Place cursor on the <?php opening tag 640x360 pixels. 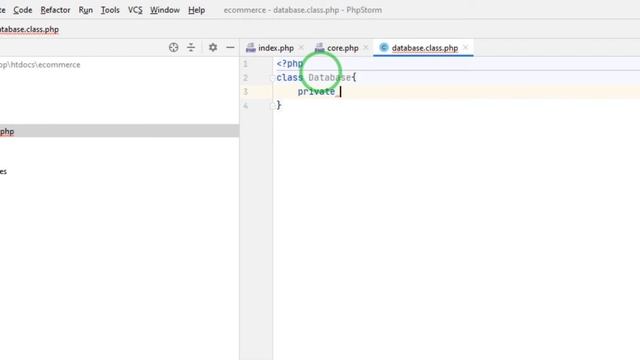click(x=290, y=64)
